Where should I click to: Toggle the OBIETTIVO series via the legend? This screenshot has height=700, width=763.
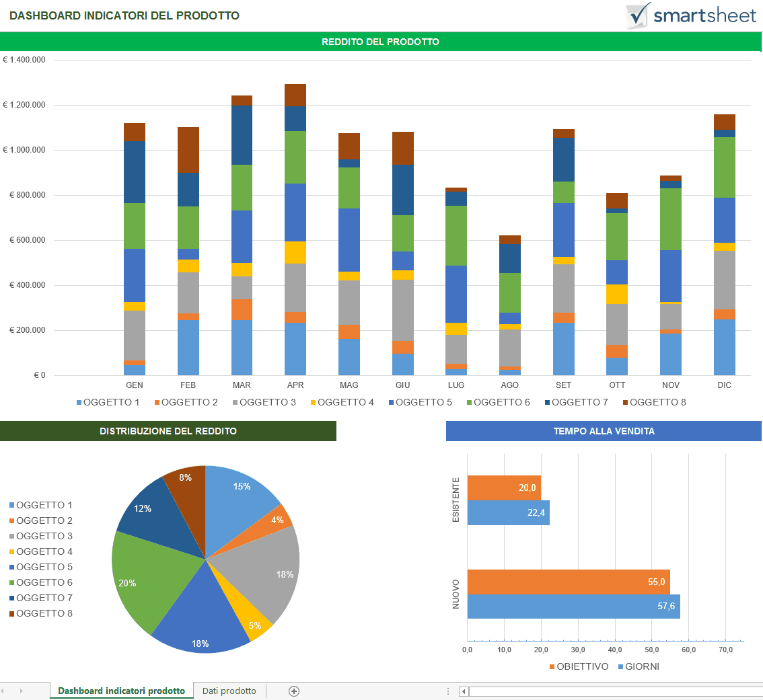click(580, 666)
